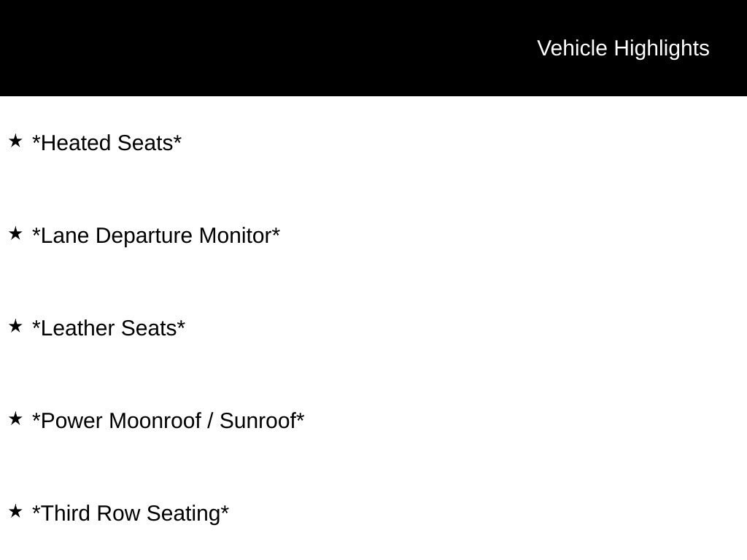Select the star bullet next to Lane Departure Monitor
The width and height of the screenshot is (747, 560).
[x=15, y=233]
